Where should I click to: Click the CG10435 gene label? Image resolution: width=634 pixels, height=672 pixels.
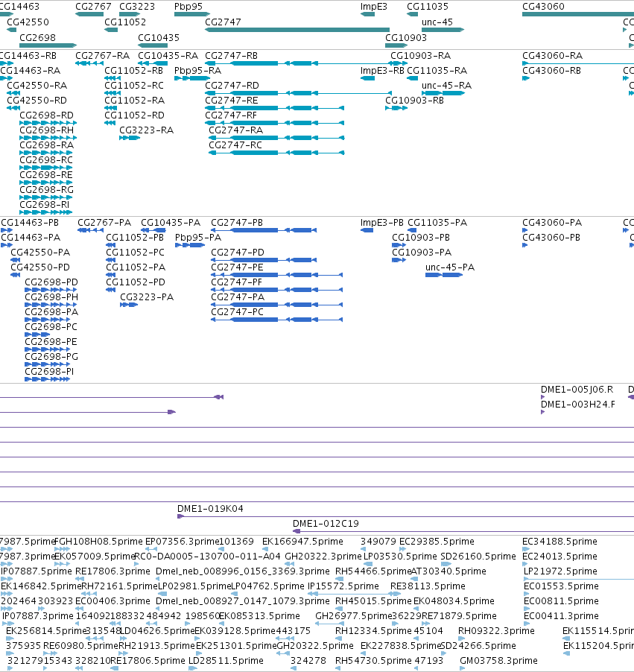coord(159,38)
